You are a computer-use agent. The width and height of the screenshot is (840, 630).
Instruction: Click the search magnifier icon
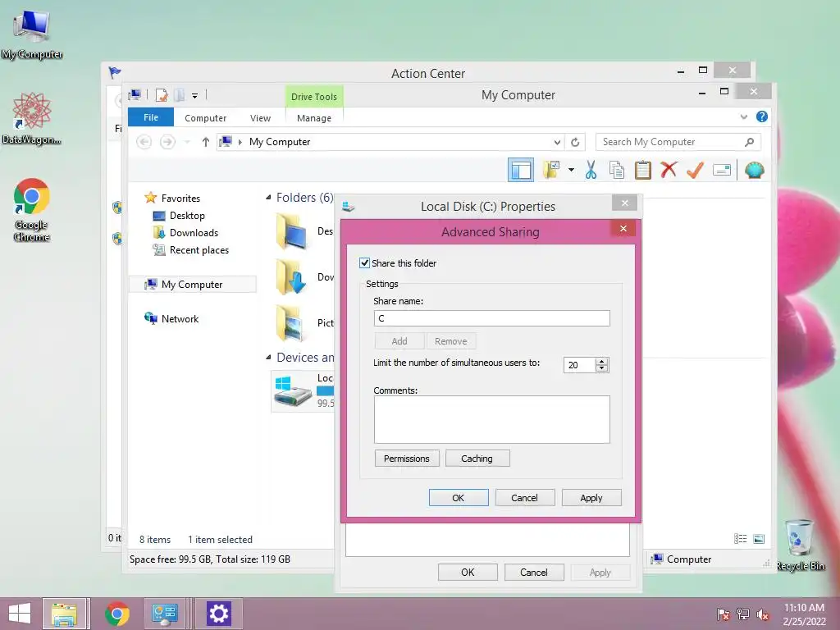point(749,142)
